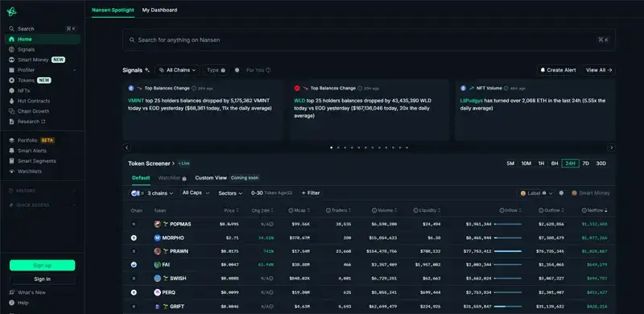The height and width of the screenshot is (314, 644).
Task: Select the 7D timeframe
Action: (x=586, y=163)
